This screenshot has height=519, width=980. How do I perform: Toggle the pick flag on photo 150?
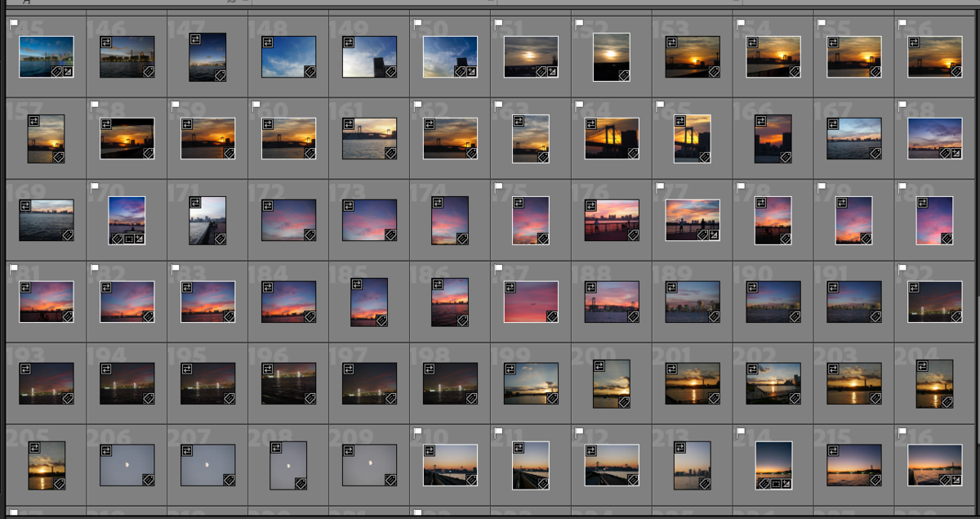418,25
